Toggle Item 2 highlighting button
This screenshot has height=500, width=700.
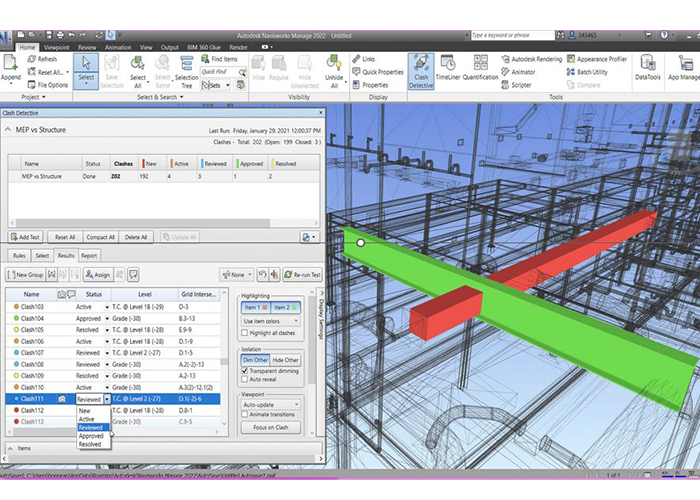[x=285, y=307]
